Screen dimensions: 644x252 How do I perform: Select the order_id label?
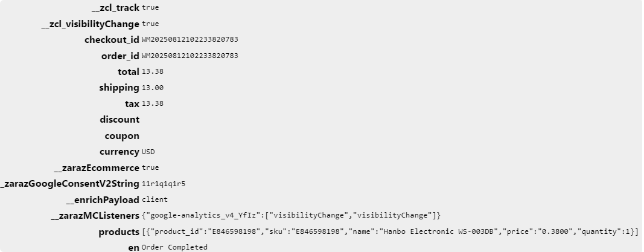point(120,56)
